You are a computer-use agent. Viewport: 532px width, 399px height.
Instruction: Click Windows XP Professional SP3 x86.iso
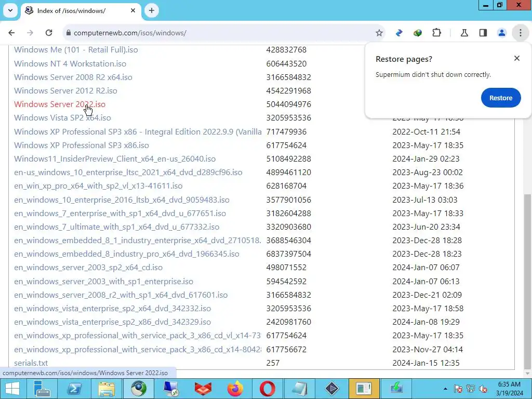point(82,145)
